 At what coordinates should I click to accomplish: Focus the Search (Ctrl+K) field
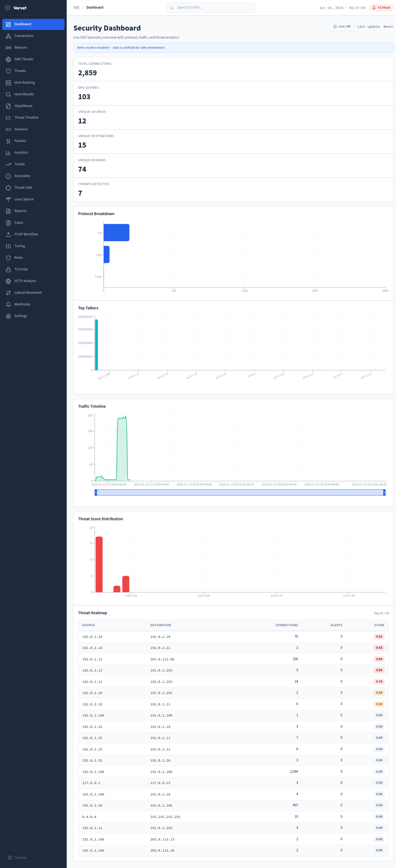(x=211, y=8)
